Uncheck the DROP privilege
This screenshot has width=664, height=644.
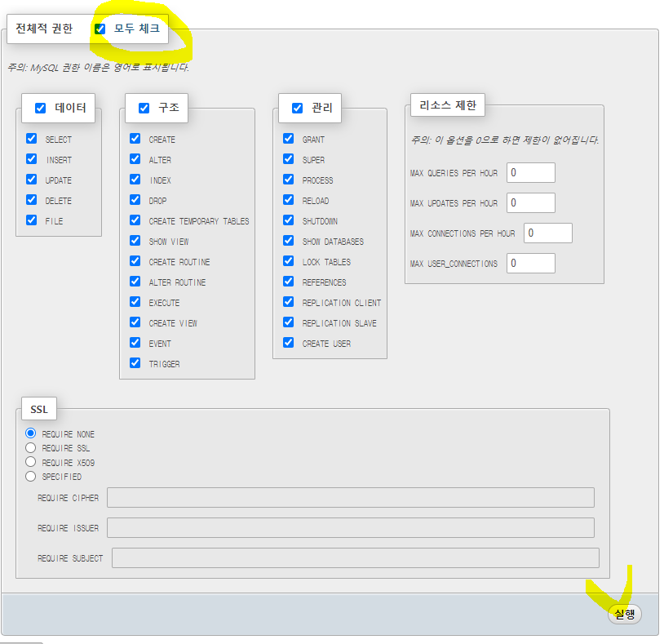click(135, 199)
